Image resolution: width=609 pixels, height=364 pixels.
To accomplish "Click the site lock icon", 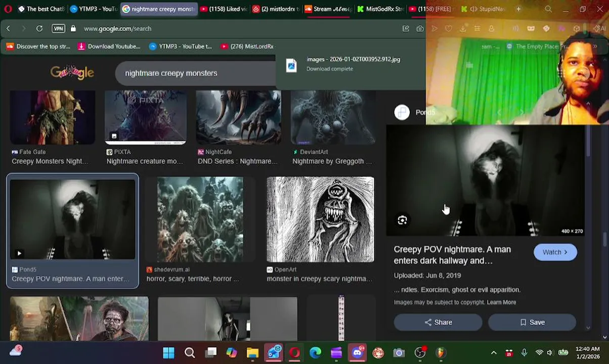I will [x=73, y=29].
